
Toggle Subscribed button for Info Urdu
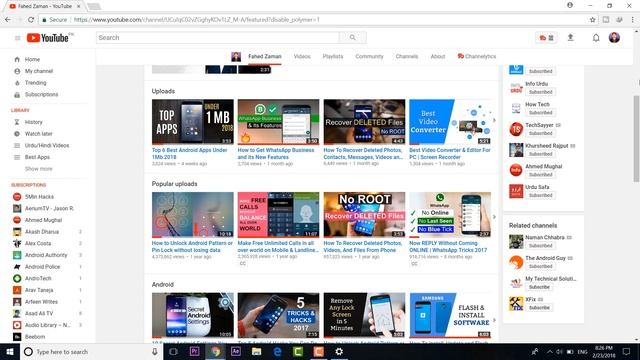[x=540, y=92]
